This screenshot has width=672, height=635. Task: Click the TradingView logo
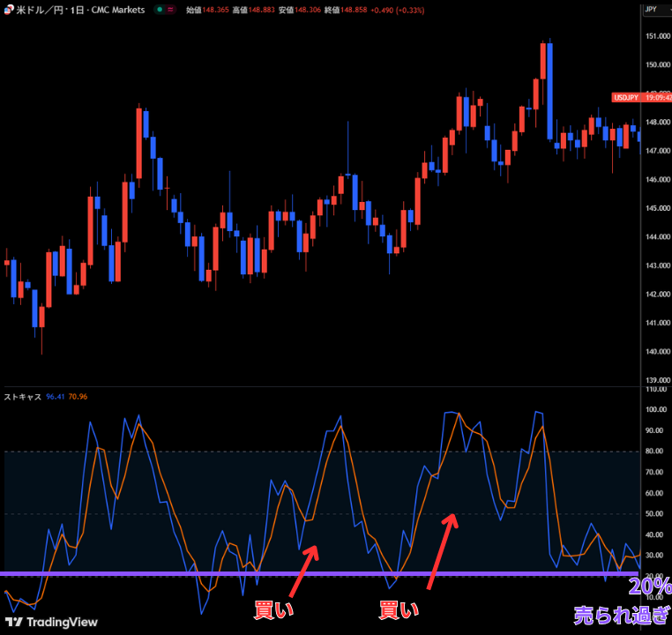51,622
